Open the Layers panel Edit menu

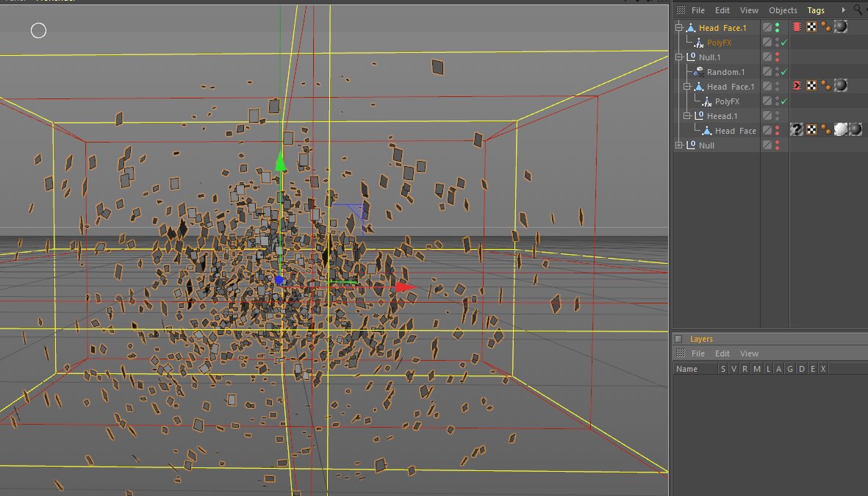(x=722, y=353)
